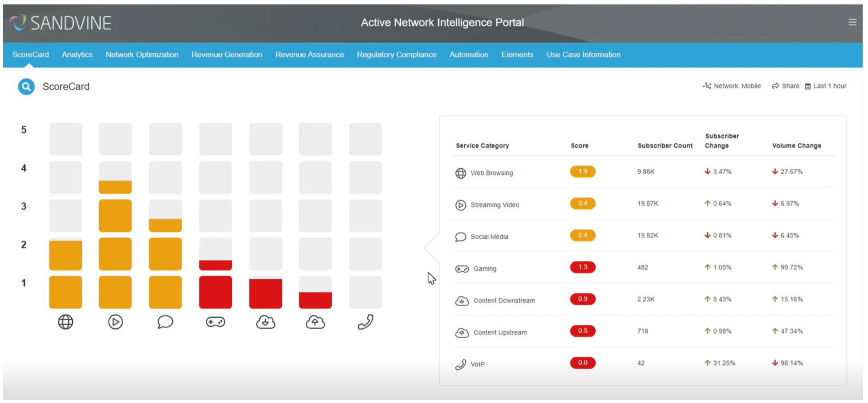The width and height of the screenshot is (868, 403).
Task: Click the cloud icon in Content Downstream row
Action: 462,301
